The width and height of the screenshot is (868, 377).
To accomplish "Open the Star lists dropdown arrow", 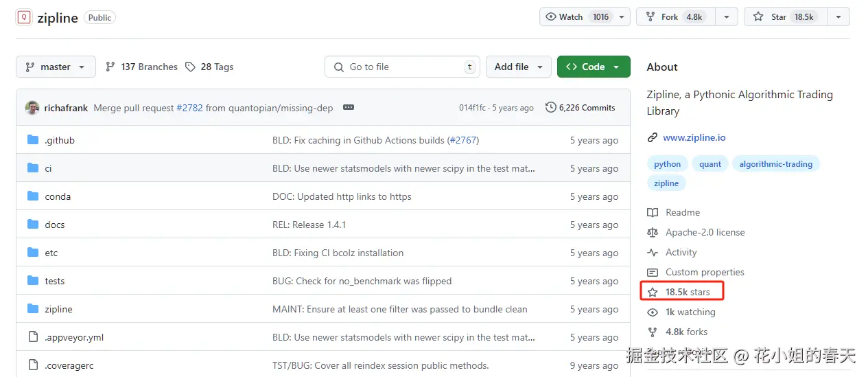I will point(838,17).
